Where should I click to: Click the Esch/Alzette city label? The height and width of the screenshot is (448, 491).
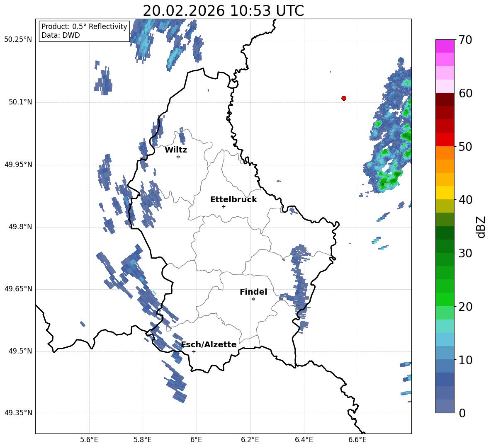209,345
